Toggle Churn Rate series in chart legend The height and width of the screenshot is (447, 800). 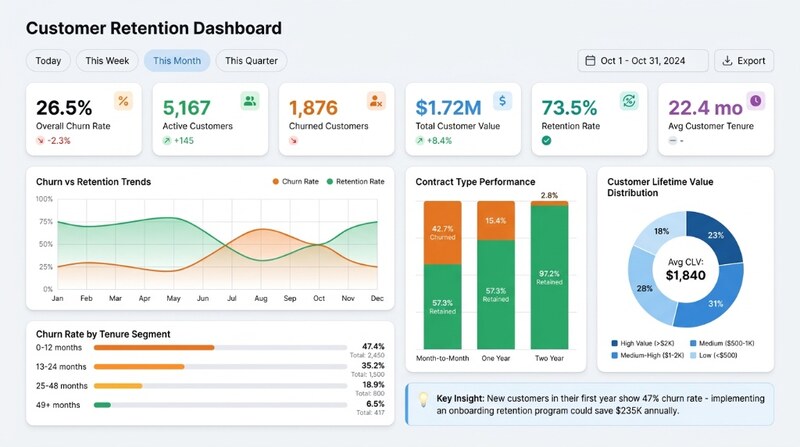295,182
